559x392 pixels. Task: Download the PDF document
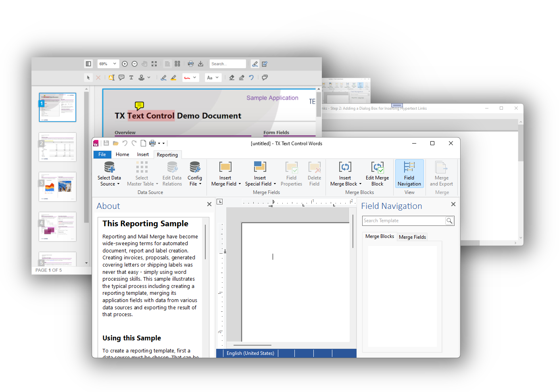[200, 64]
